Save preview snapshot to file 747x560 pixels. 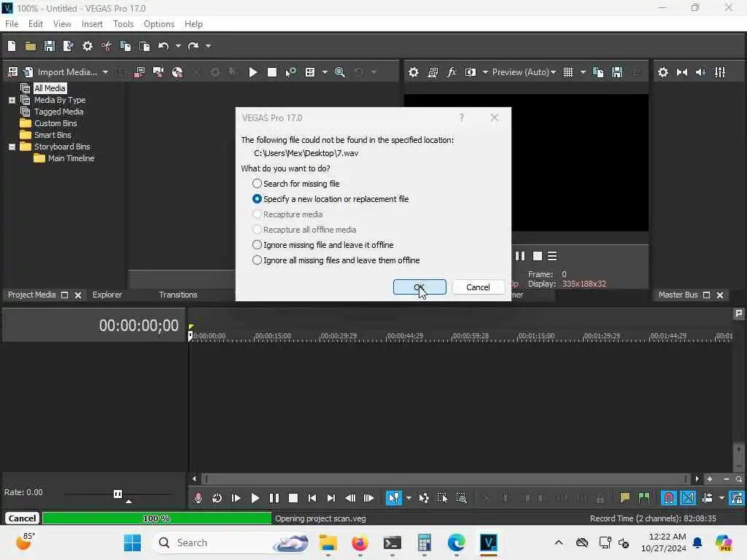click(x=617, y=72)
